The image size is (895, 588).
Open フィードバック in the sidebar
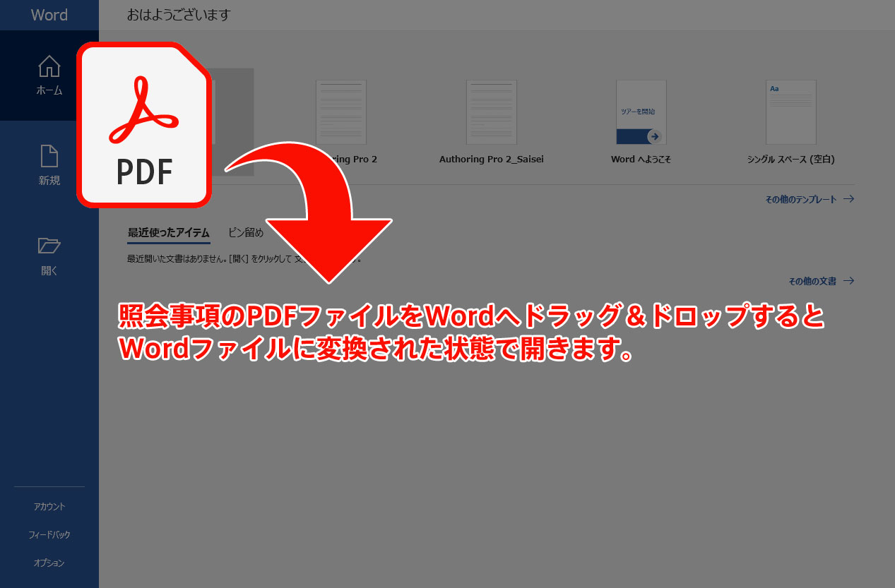click(49, 534)
